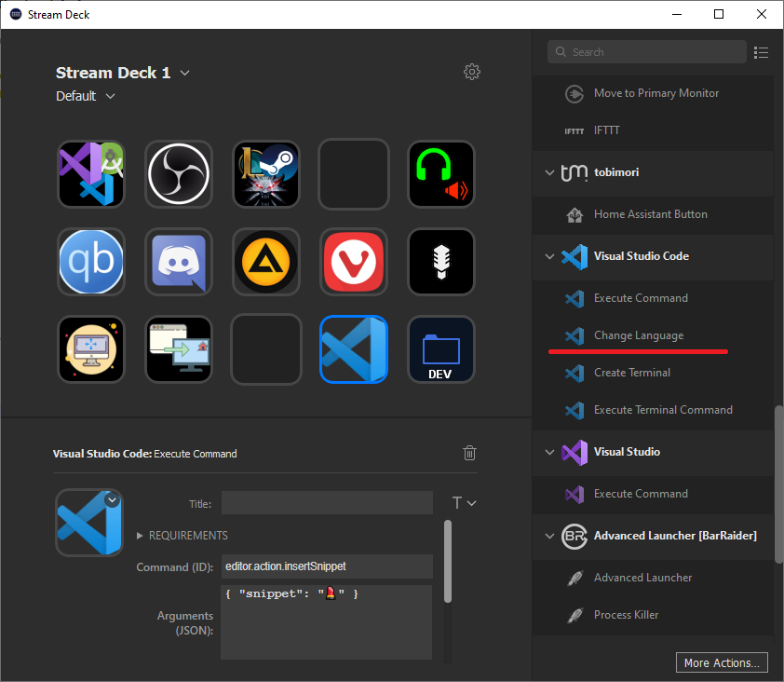Screen dimensions: 784x682
Task: Open the Stream Deck settings gear
Action: (x=472, y=72)
